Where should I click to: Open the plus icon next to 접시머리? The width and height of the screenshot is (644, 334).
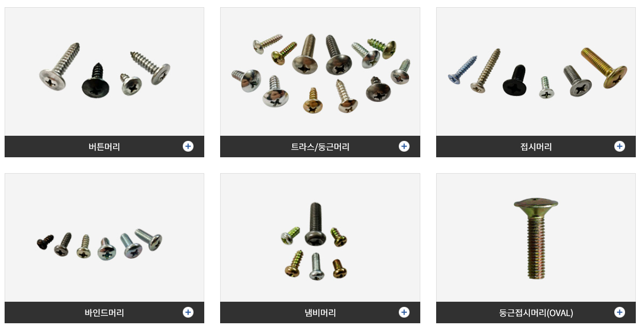click(620, 147)
